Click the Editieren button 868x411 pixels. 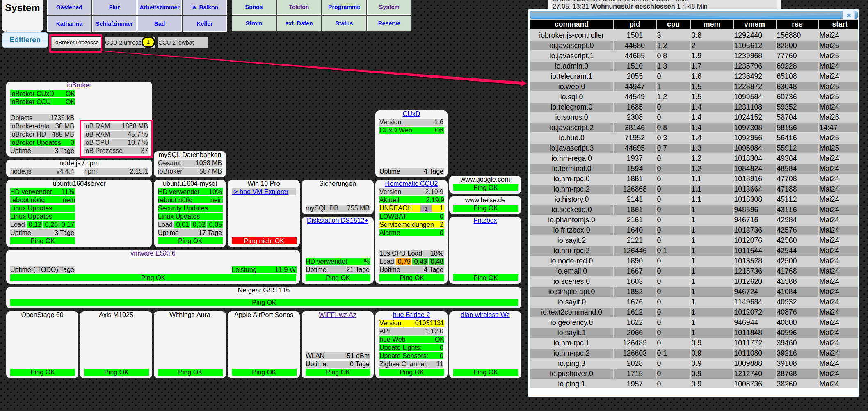pos(25,40)
